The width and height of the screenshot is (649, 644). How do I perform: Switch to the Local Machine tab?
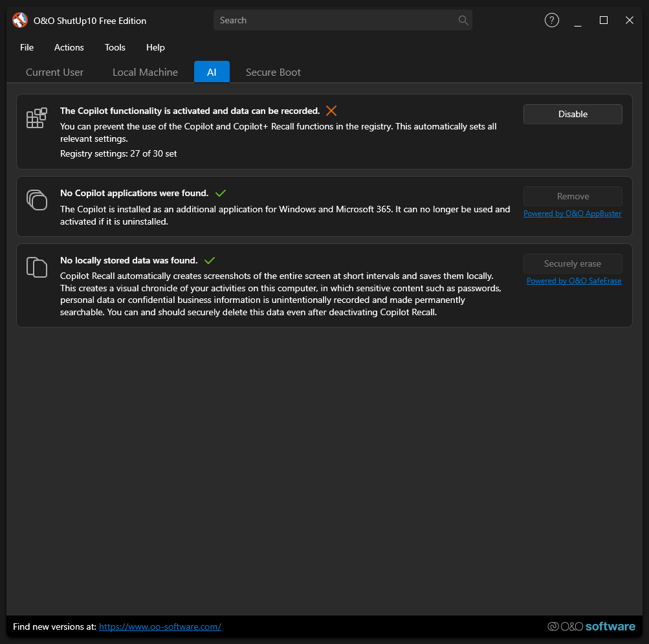tap(146, 72)
